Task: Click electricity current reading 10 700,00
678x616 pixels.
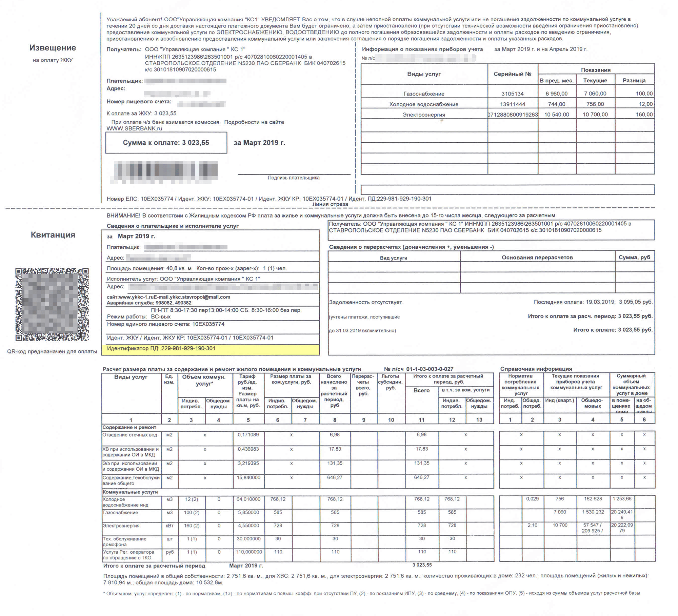Action: tap(595, 115)
